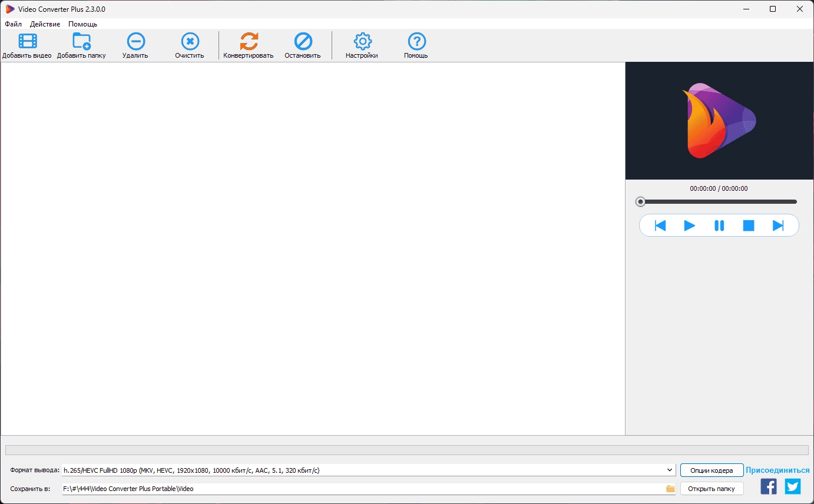Click the Добавить видео toolbar icon
The image size is (814, 504).
click(27, 41)
